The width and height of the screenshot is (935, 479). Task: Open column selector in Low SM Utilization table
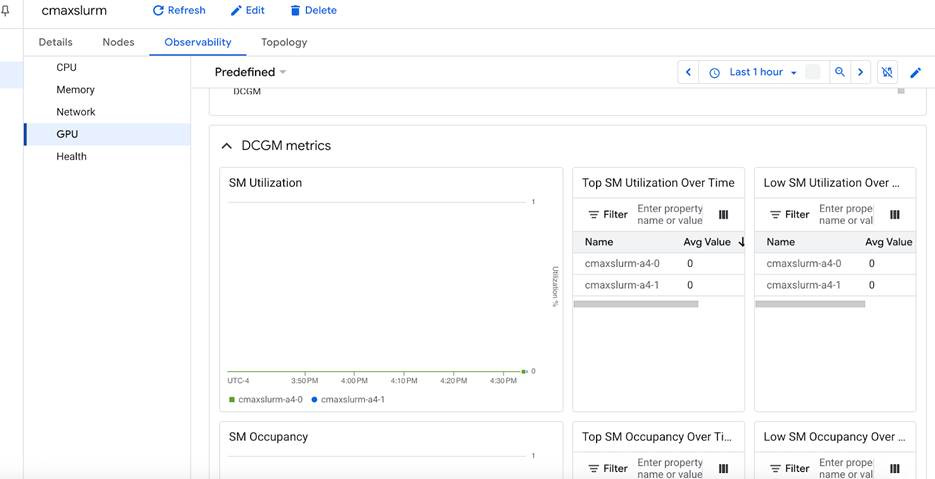coord(894,215)
